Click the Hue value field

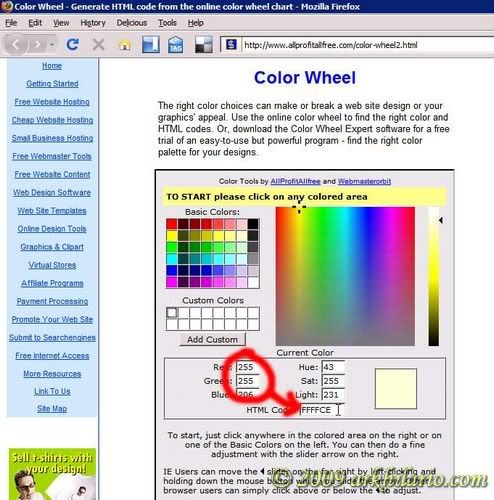pyautogui.click(x=333, y=367)
